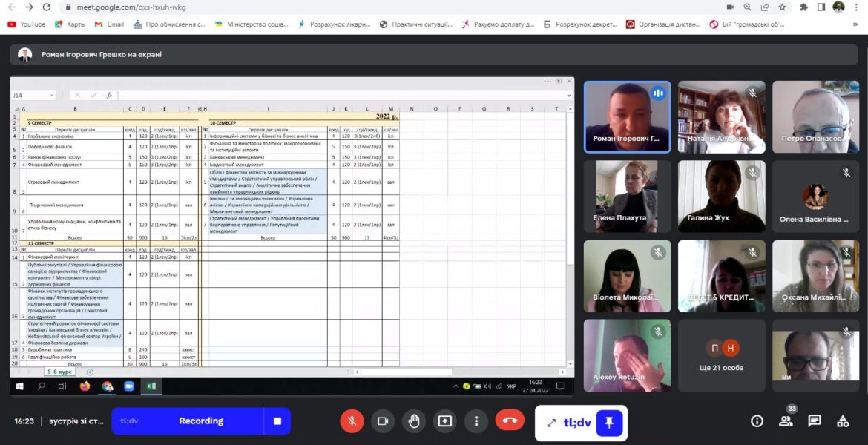Screen dimensions: 868x445
Task: Present your screen in the meeting
Action: 445,421
